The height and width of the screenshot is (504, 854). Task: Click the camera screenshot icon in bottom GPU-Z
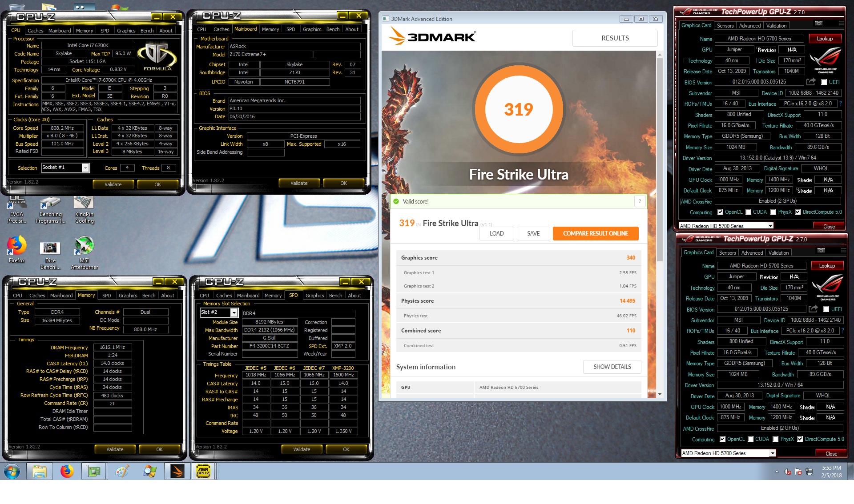(x=821, y=250)
